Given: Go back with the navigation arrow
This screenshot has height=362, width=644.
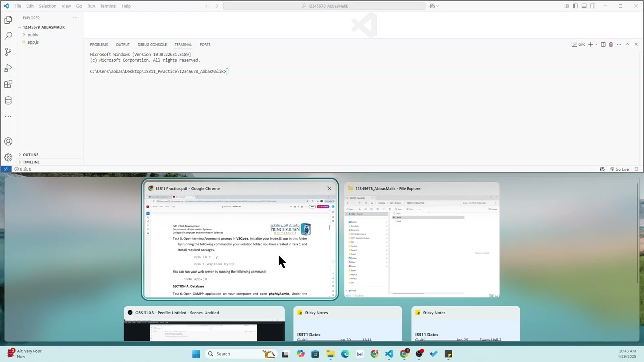Looking at the screenshot, I should point(207,6).
